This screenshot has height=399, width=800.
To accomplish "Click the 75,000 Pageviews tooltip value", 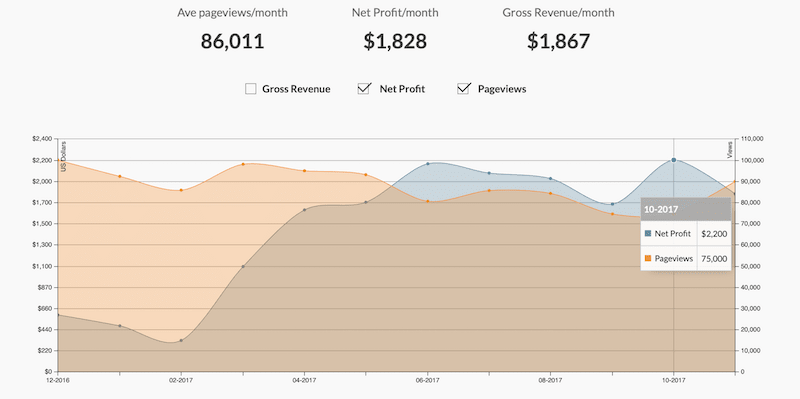I will [714, 259].
